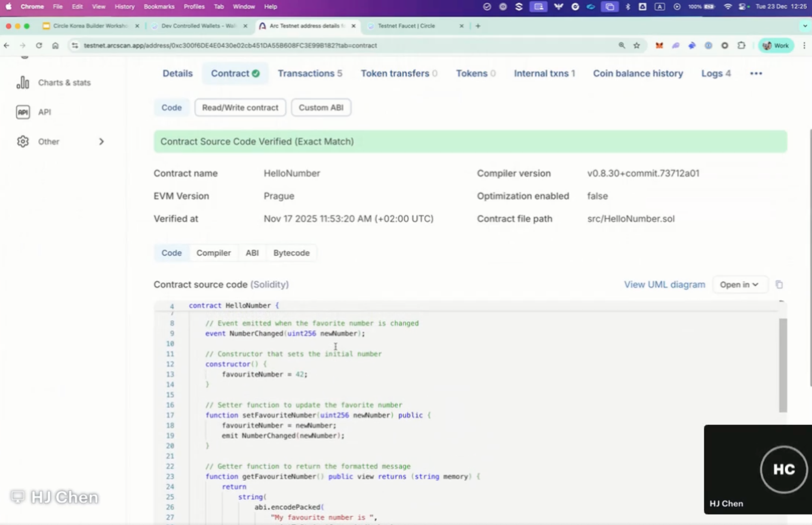
Task: Click the Other gear icon
Action: (x=23, y=142)
